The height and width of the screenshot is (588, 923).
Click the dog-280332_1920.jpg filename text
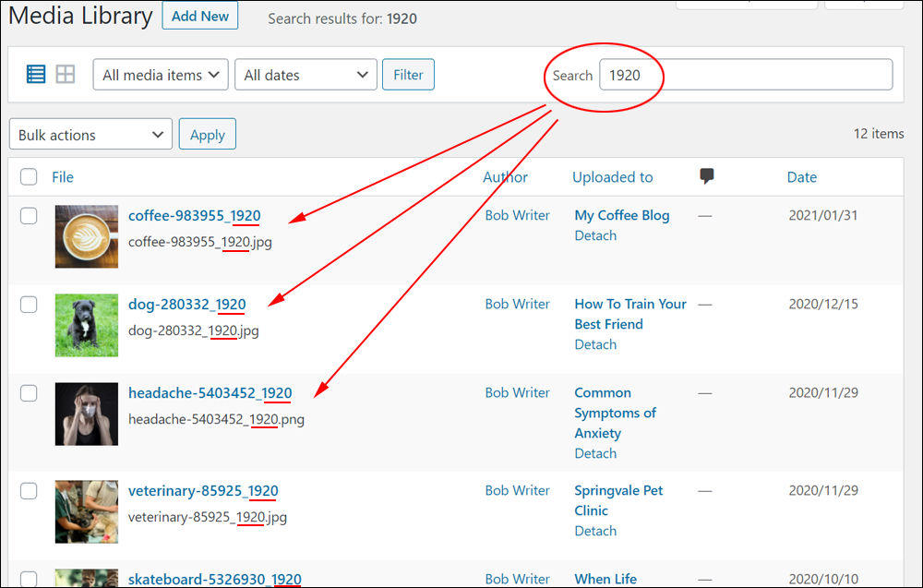coord(194,330)
